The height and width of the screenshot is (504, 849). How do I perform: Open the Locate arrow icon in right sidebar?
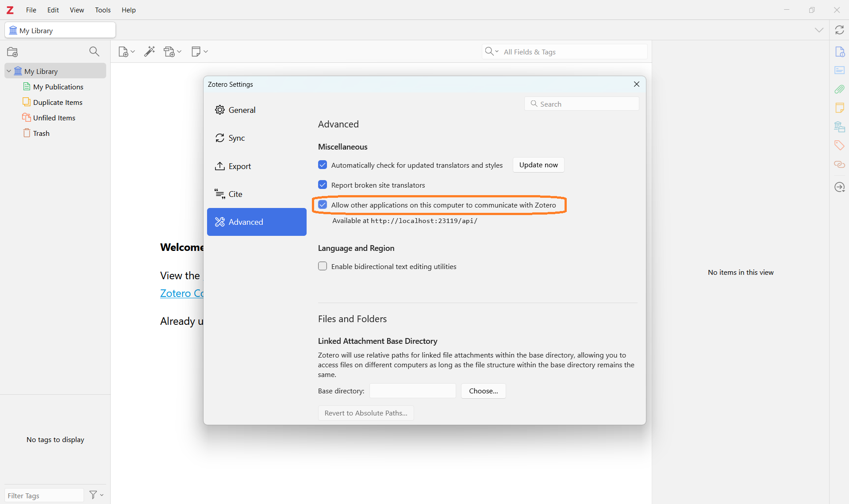tap(839, 187)
